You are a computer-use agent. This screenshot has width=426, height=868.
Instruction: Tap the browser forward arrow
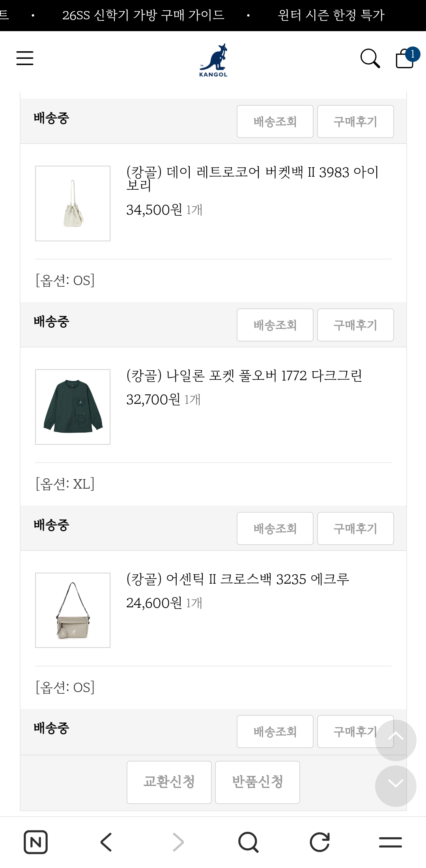click(178, 842)
